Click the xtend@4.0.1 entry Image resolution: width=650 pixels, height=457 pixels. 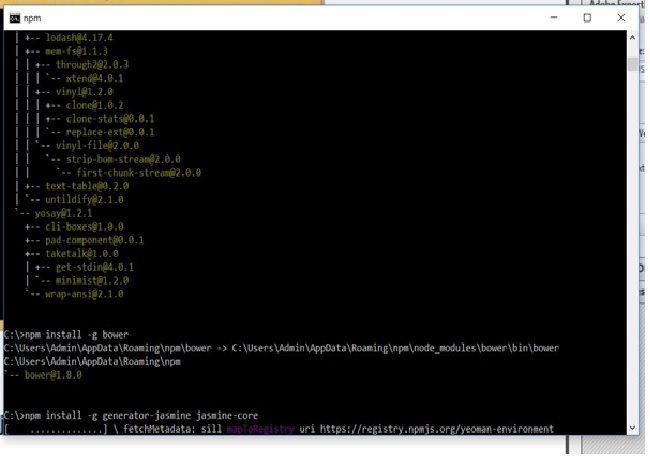(x=94, y=78)
